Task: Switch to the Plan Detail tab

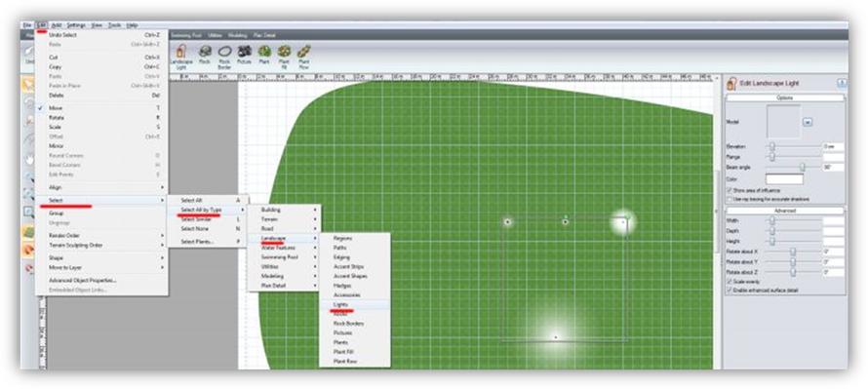Action: click(x=264, y=35)
